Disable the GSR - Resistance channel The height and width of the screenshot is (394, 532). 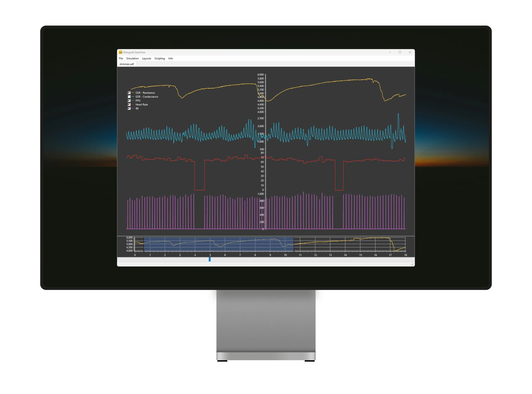tap(129, 93)
